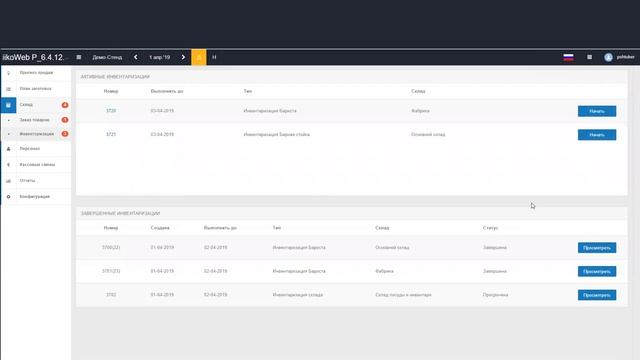This screenshot has height=360, width=640.
Task: Start inventory 3721 with 'Начать' button
Action: click(597, 135)
